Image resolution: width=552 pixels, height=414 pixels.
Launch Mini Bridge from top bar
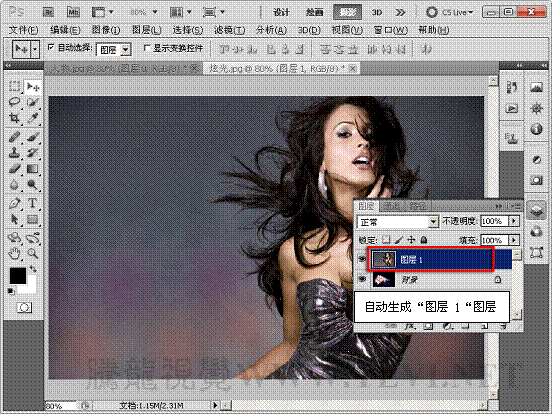[73, 12]
